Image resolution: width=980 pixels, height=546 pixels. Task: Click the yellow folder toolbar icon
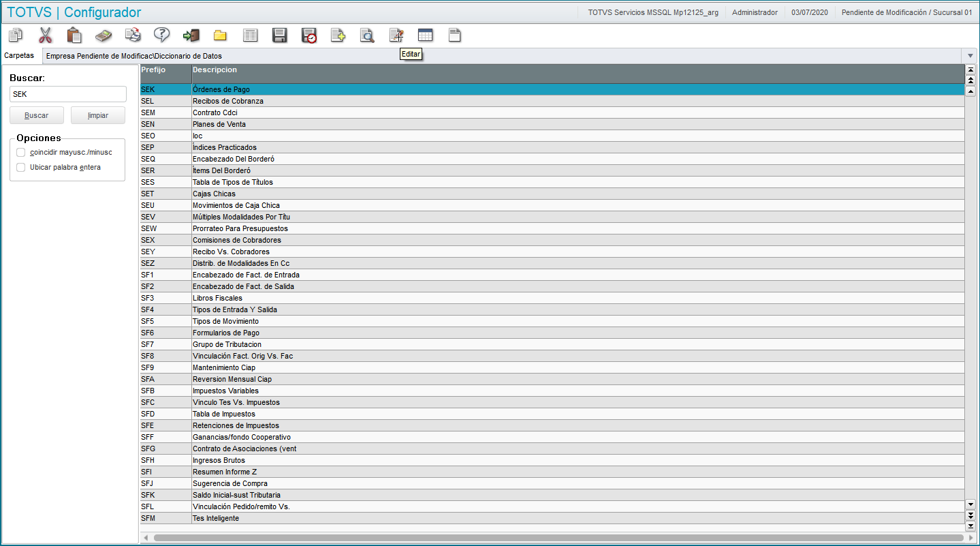click(x=220, y=35)
